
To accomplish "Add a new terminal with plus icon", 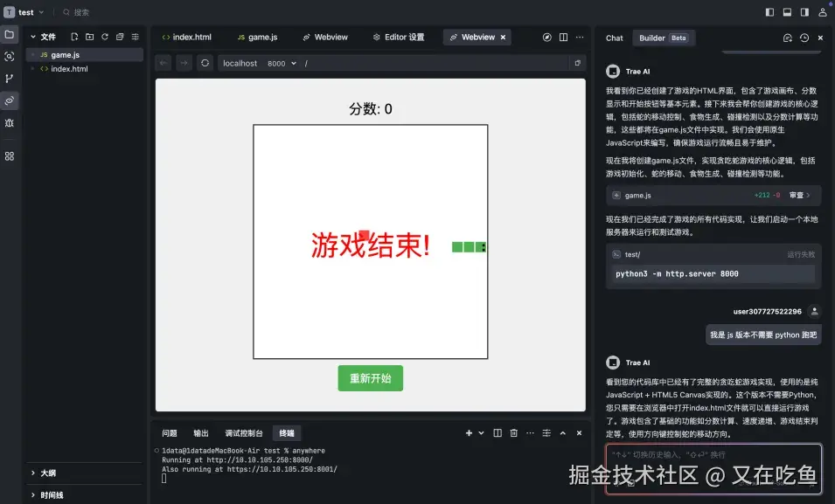I will pyautogui.click(x=470, y=433).
